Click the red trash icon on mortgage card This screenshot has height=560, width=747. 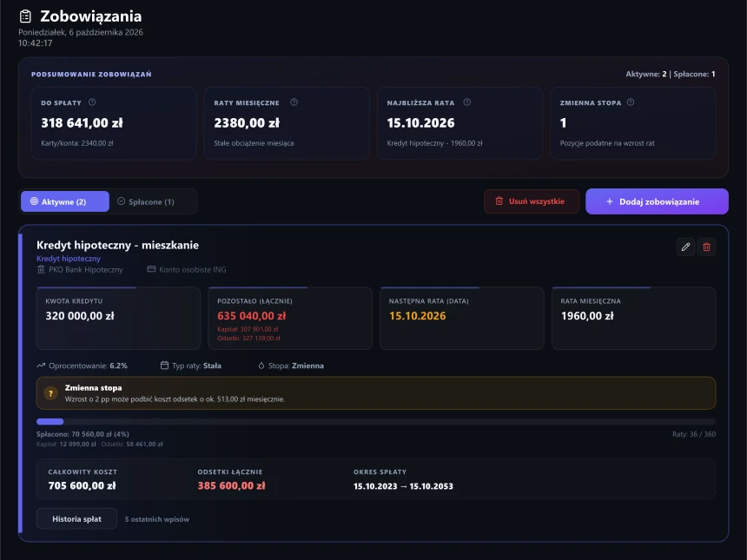706,247
